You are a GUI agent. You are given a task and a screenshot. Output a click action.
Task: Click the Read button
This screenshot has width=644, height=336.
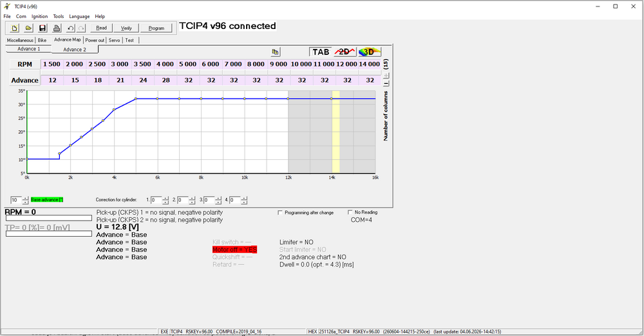(x=101, y=28)
